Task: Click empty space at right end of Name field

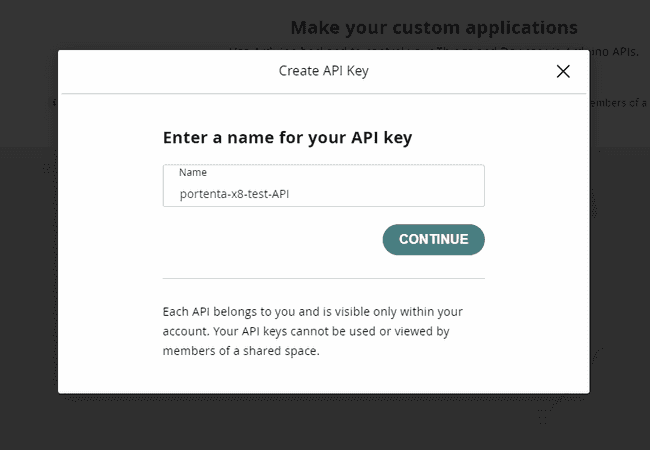Action: click(x=440, y=194)
